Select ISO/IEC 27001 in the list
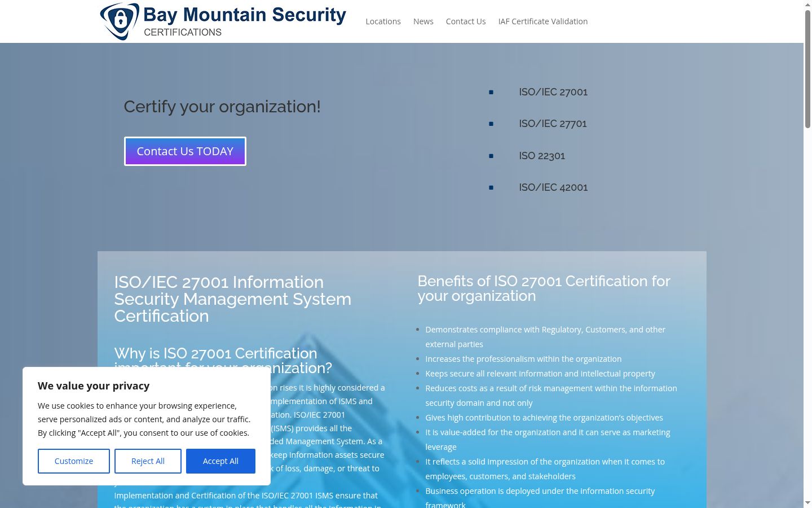Screen dimensions: 812x508 pos(553,92)
